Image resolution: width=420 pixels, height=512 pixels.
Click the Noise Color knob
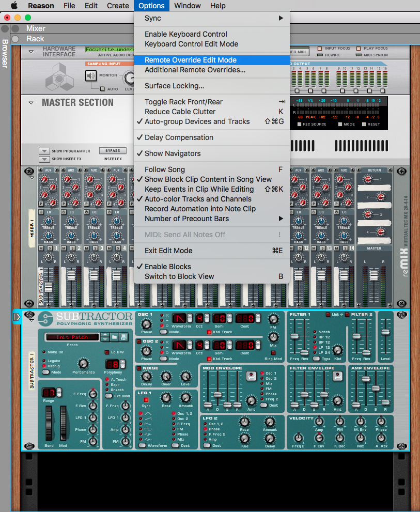click(166, 377)
